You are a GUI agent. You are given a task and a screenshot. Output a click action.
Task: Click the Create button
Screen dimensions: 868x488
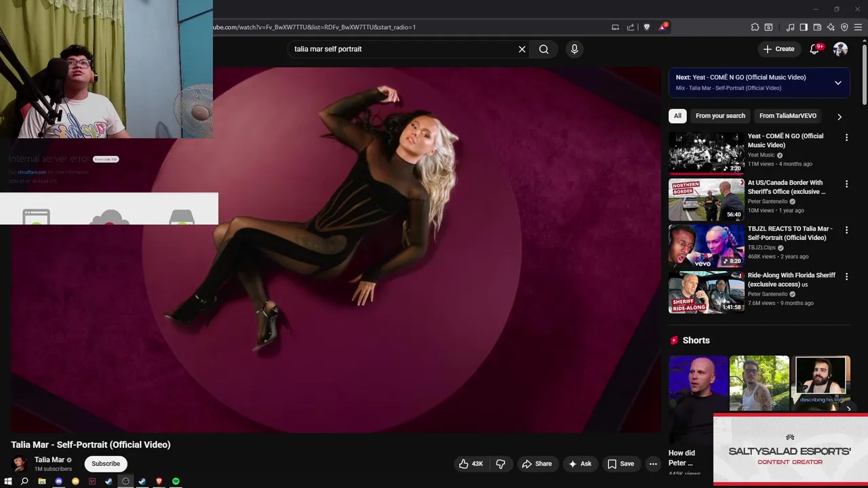tap(778, 49)
